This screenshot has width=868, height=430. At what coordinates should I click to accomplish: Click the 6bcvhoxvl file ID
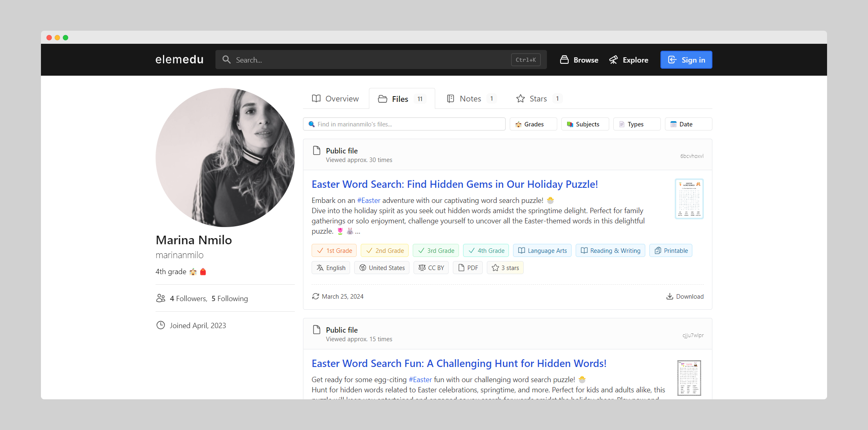(x=692, y=156)
